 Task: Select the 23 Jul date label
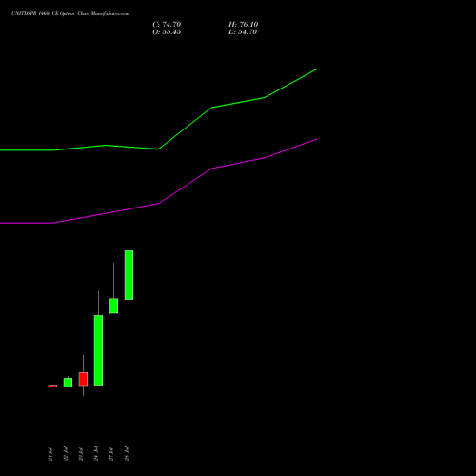point(81,454)
